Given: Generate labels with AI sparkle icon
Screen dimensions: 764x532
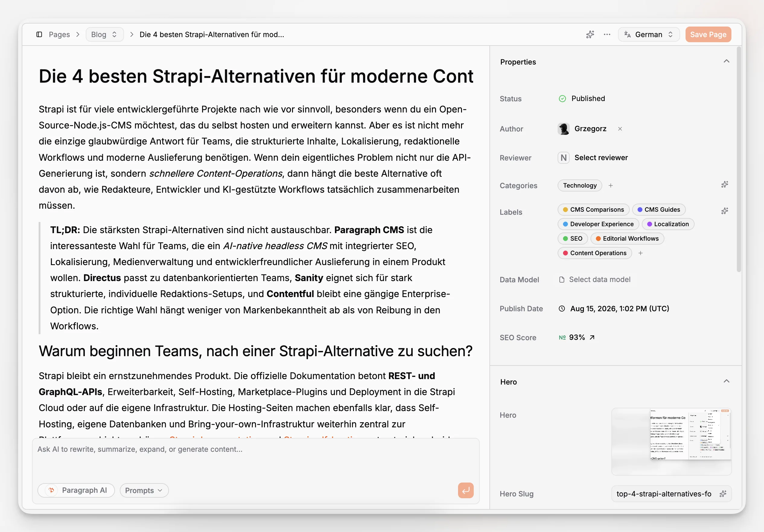Looking at the screenshot, I should 725,211.
